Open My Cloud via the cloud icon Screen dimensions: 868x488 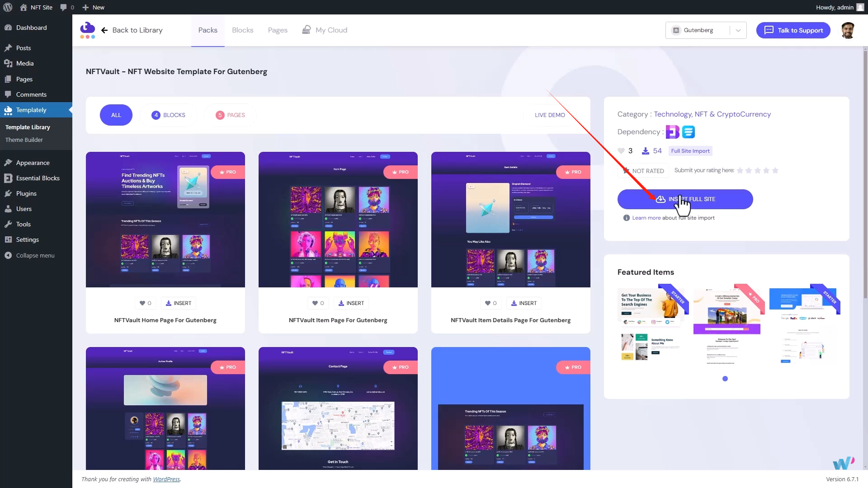(307, 29)
